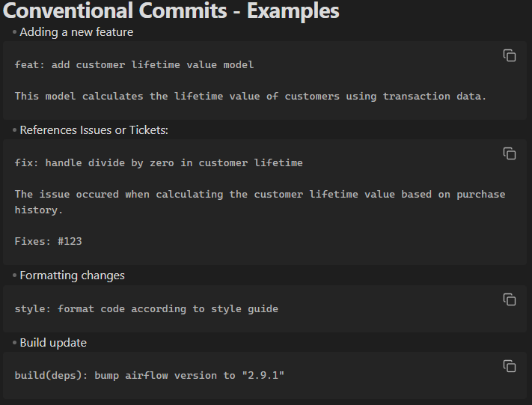Place cursor in feat: add customer lifetime line

click(x=135, y=64)
